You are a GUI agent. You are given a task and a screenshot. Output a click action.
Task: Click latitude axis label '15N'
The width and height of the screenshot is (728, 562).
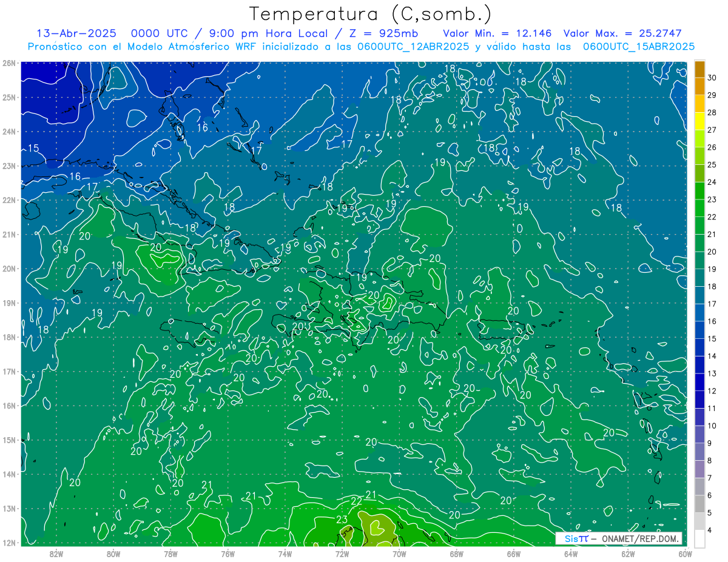(9, 440)
